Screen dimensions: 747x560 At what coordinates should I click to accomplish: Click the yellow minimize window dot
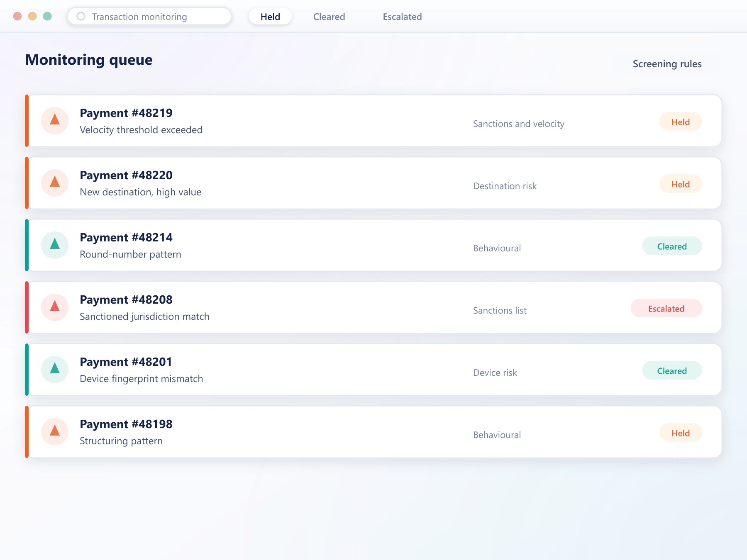tap(32, 16)
